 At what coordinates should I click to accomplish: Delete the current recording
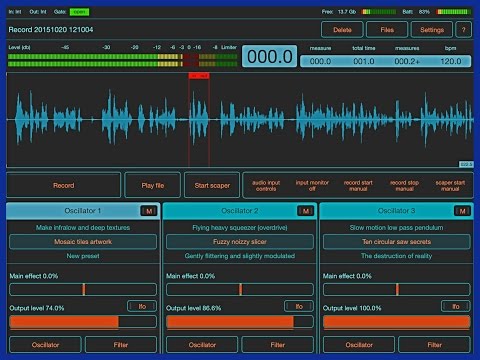pyautogui.click(x=342, y=30)
